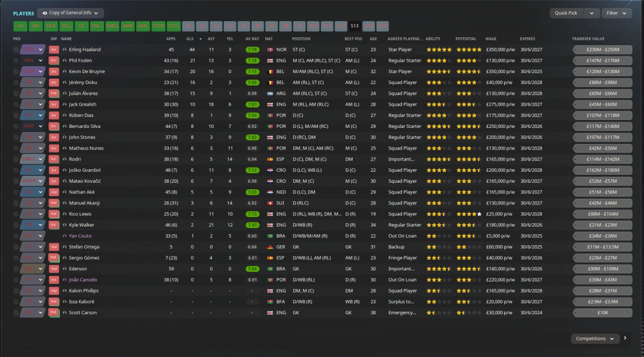Click the Int status icon for Kevin De Bruyne
644x357 pixels.
click(54, 72)
